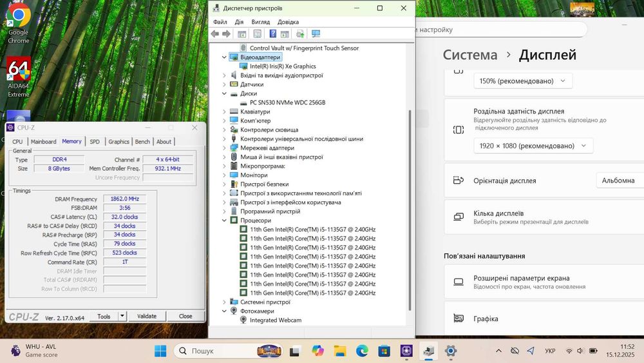Open Дія menu in Device Manager
Screen dimensions: 644x363
pos(239,22)
